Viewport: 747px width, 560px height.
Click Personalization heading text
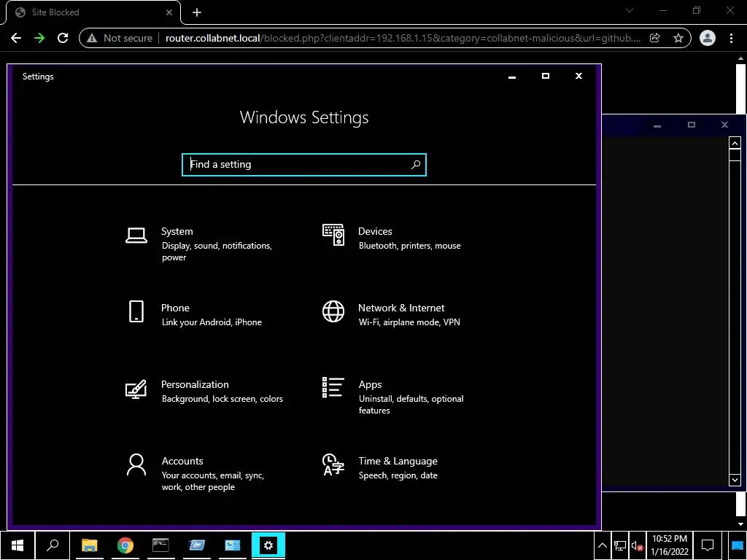[x=195, y=384]
